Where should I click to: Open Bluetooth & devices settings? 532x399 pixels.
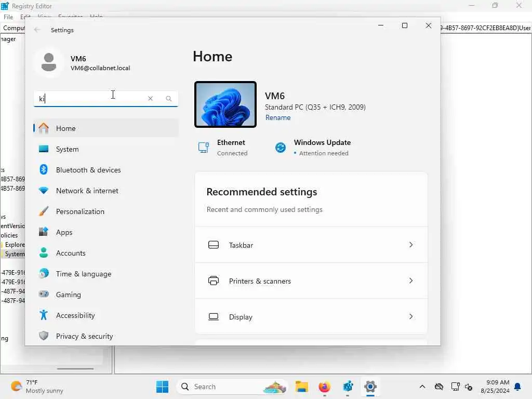[x=106, y=170]
